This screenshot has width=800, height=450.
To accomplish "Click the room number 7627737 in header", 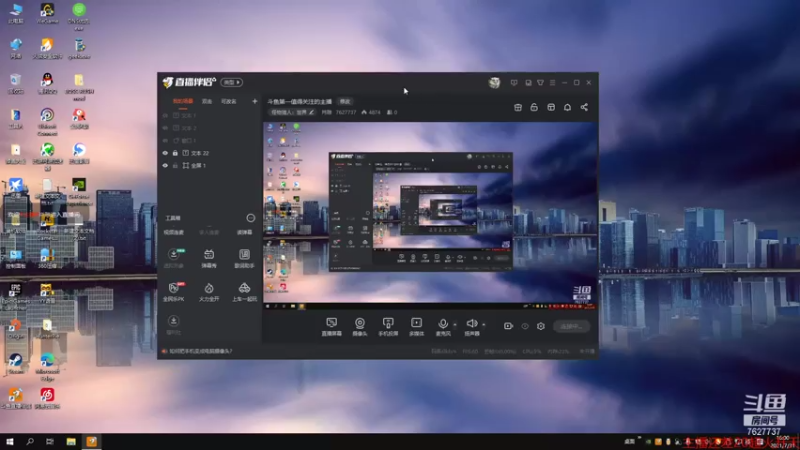I will [345, 112].
